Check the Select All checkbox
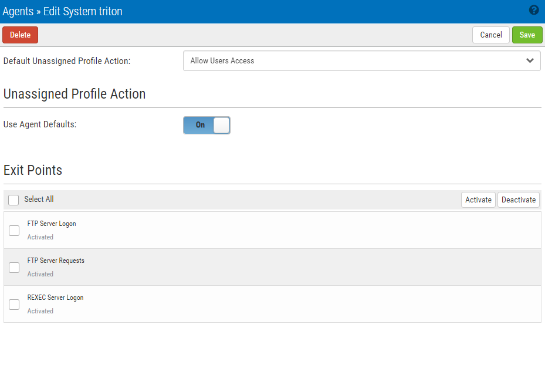 pos(13,200)
